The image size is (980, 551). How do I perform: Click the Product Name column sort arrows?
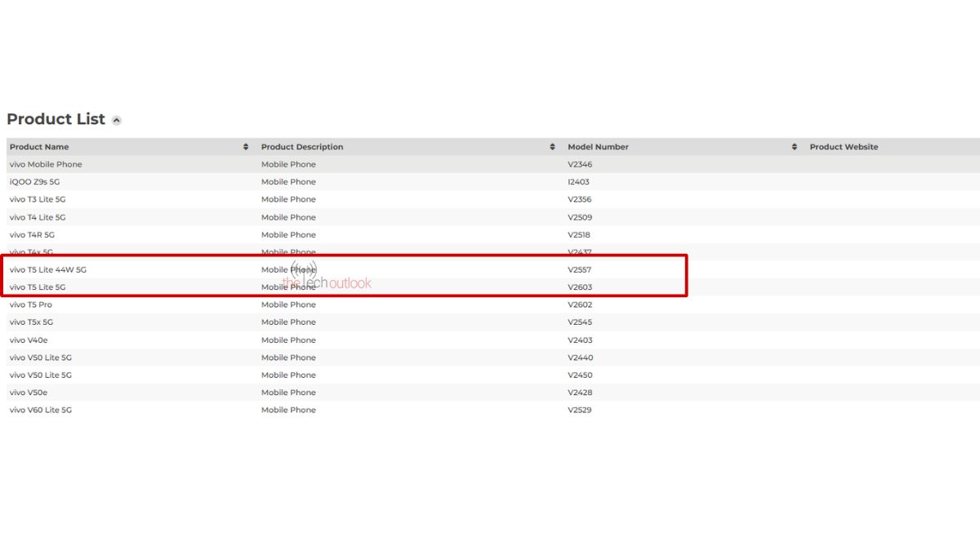[246, 147]
